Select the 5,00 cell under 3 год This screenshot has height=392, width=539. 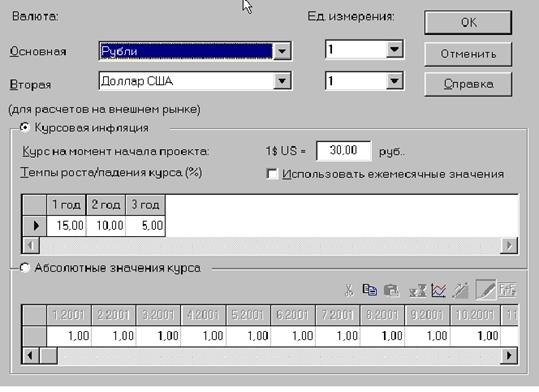click(x=146, y=226)
